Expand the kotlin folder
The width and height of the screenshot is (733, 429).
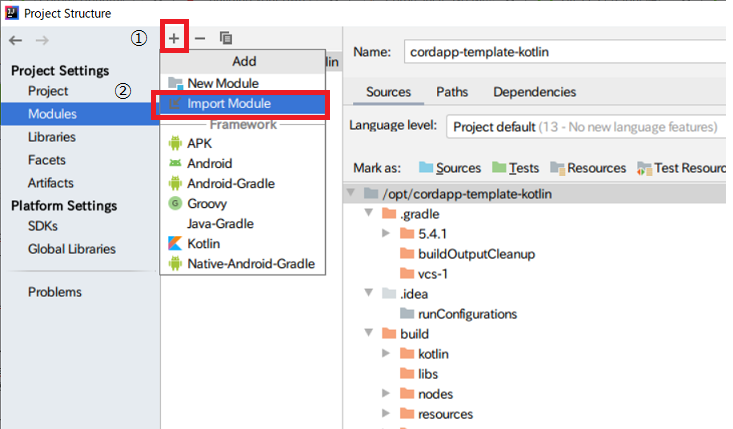coord(386,353)
